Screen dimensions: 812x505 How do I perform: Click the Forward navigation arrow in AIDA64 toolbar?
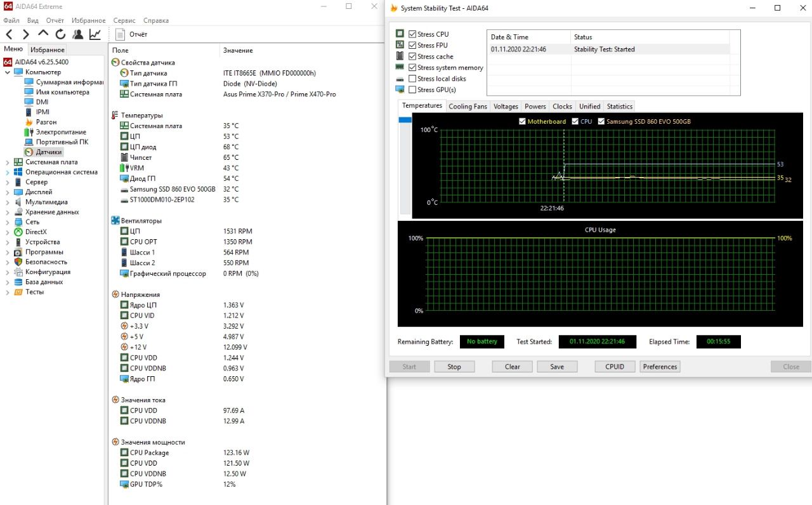tap(26, 34)
